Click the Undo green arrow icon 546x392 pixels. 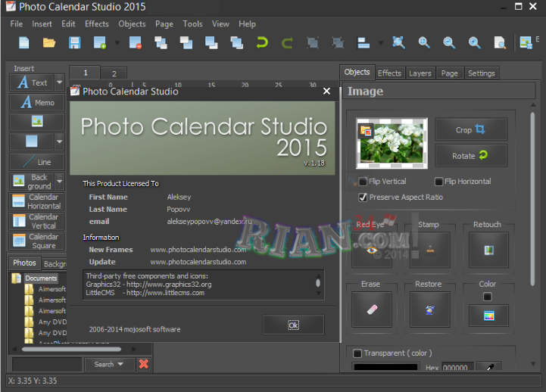[262, 43]
